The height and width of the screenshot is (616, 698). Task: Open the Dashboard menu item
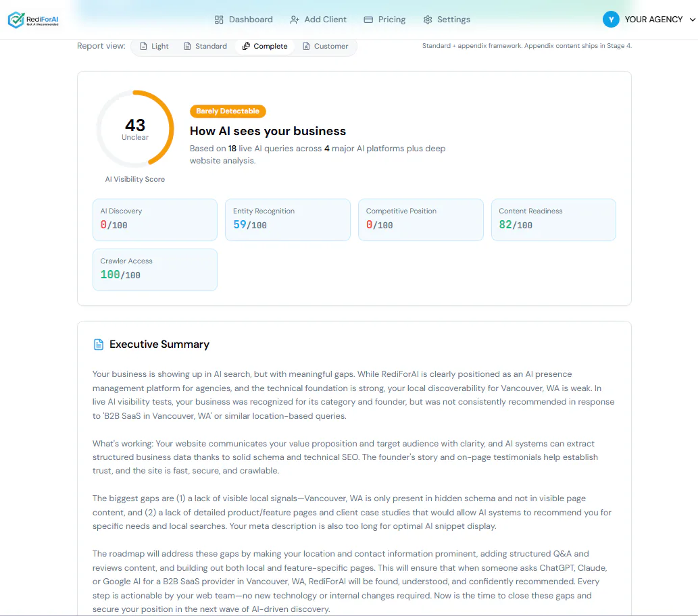click(x=243, y=20)
